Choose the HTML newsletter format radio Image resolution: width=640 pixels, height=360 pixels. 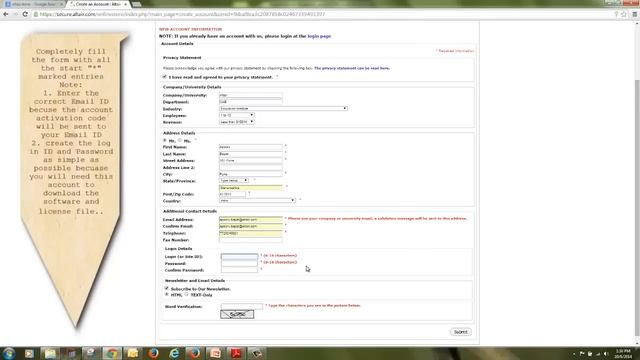167,294
